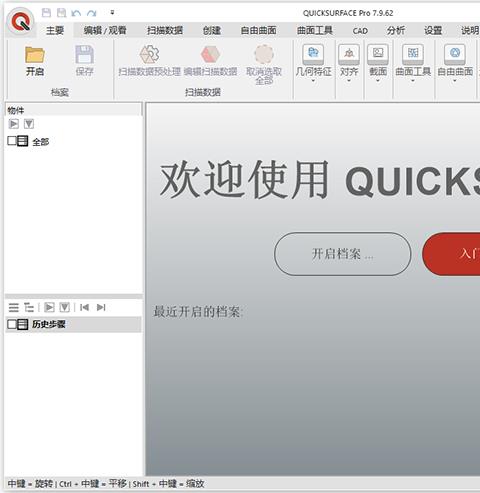Click tree view icon in history toolbar

(29, 307)
